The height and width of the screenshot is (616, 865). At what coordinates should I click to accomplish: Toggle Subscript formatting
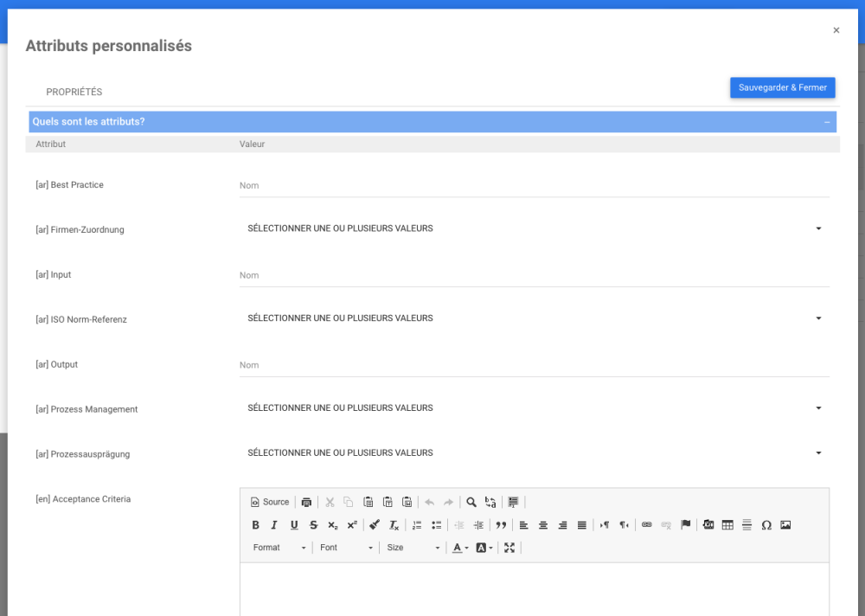(x=333, y=525)
